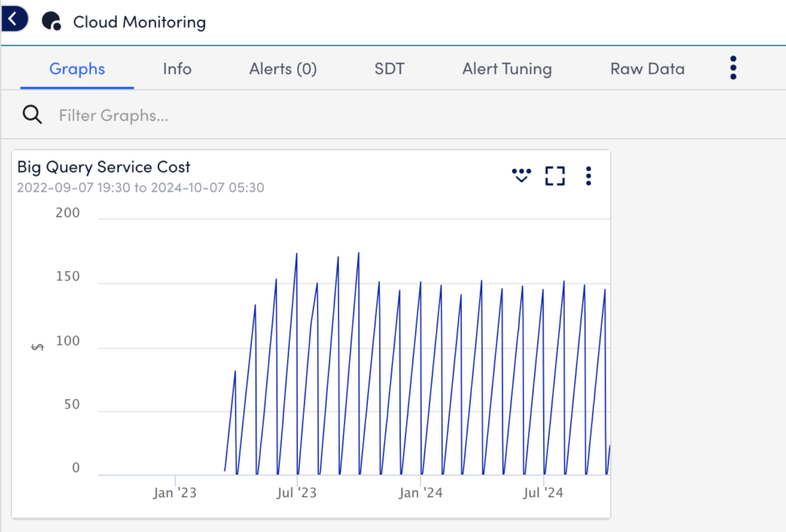The image size is (786, 532).
Task: Click the graph date range text
Action: pos(140,187)
